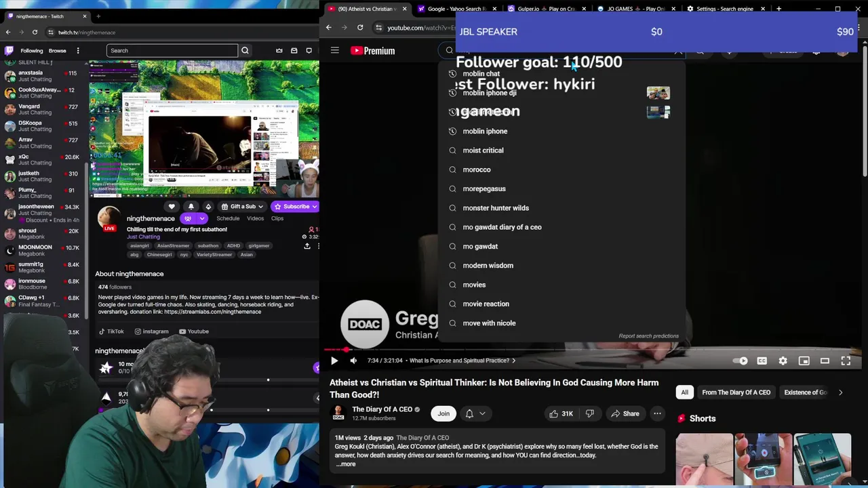Screen dimensions: 868x488
Task: Switch to Google - Yahoo Search tab
Action: pyautogui.click(x=456, y=9)
